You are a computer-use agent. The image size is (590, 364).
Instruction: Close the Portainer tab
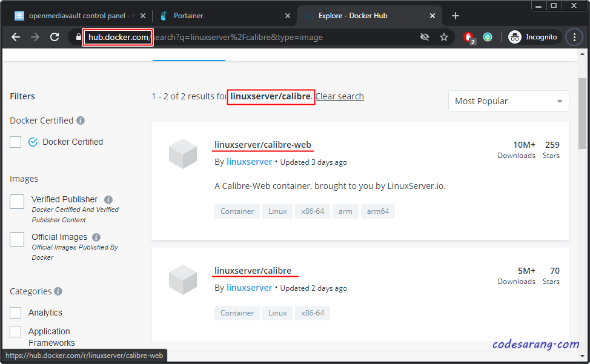(x=288, y=16)
